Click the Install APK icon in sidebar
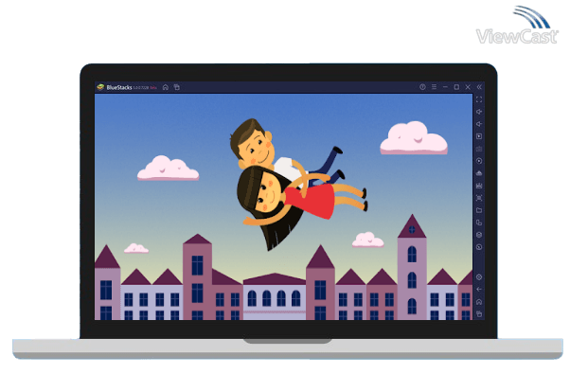This screenshot has width=570, height=392. [479, 173]
